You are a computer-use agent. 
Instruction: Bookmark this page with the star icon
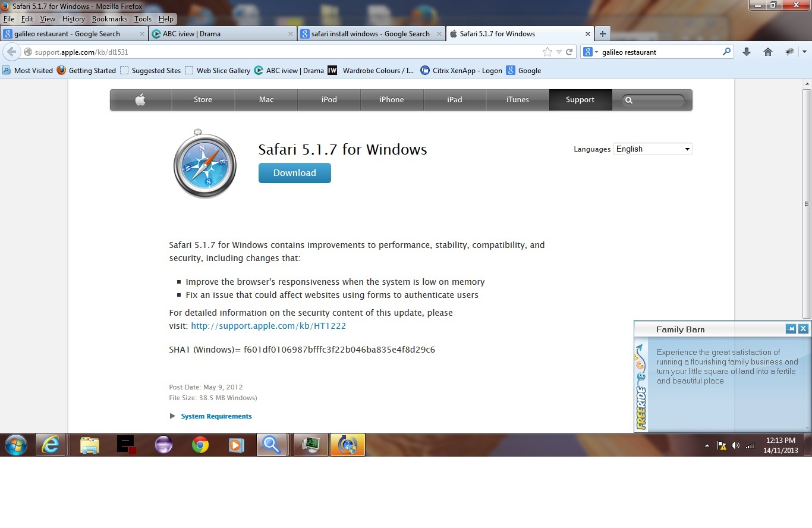click(x=547, y=52)
